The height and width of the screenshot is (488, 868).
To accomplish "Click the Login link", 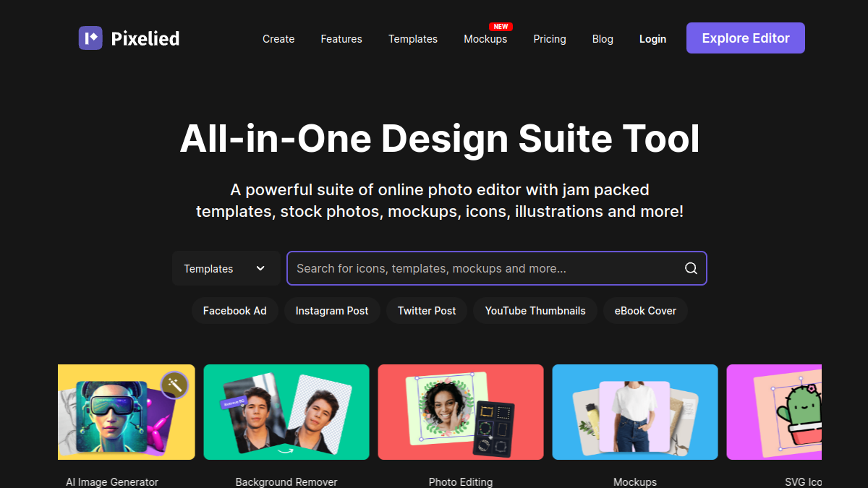I will [x=652, y=39].
